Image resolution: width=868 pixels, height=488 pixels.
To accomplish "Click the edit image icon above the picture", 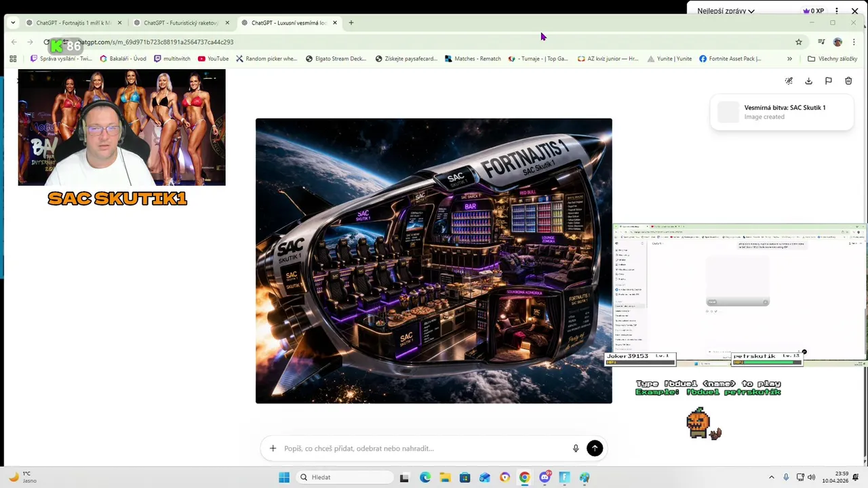I will [789, 81].
